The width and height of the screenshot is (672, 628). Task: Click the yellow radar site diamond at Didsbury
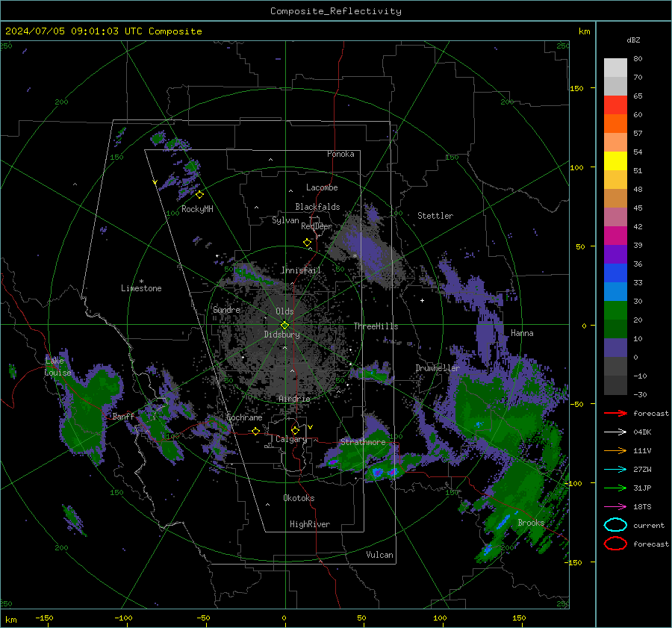tap(284, 326)
